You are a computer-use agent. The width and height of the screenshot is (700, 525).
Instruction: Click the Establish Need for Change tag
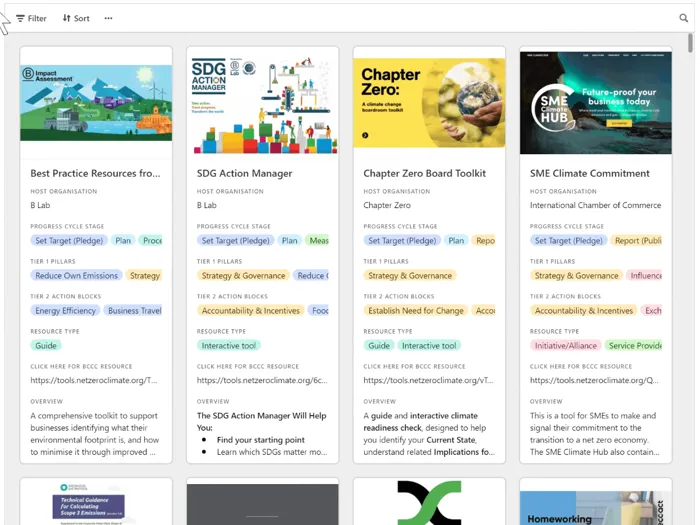point(416,311)
